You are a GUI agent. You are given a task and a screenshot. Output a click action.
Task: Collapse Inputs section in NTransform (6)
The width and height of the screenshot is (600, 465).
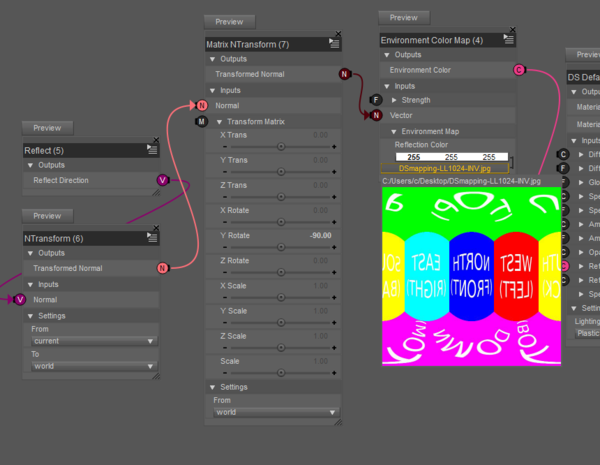(x=31, y=285)
